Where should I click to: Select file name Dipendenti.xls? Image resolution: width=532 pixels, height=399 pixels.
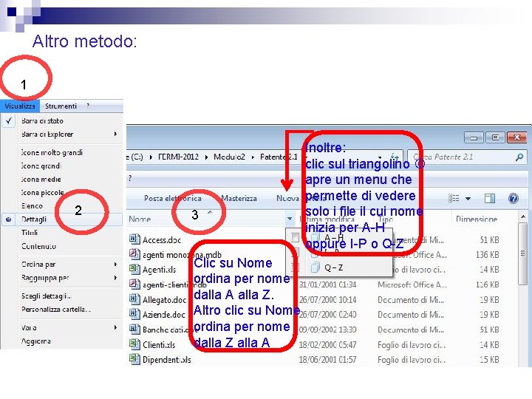166,360
